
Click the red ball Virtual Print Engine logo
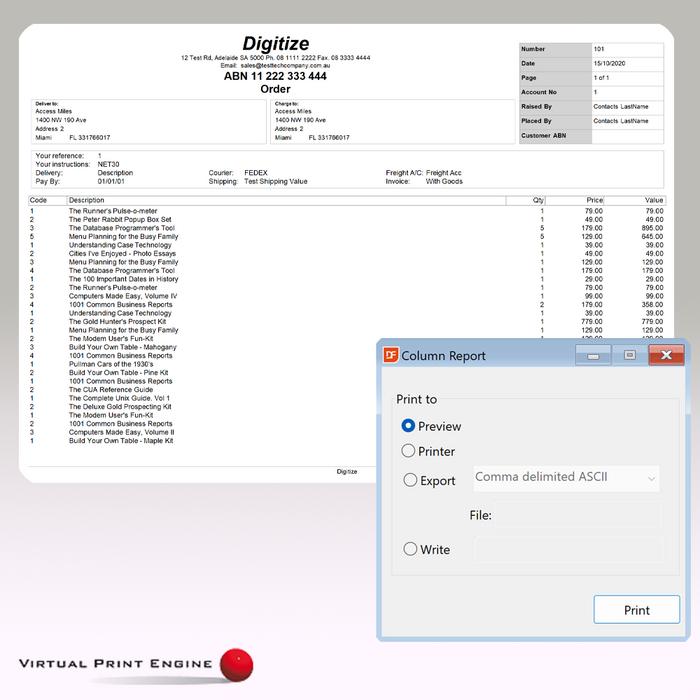(235, 665)
